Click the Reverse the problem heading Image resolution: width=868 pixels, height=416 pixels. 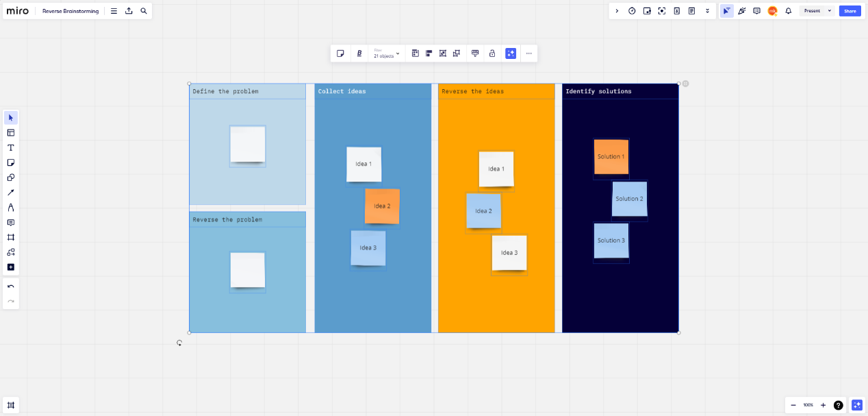(x=227, y=220)
